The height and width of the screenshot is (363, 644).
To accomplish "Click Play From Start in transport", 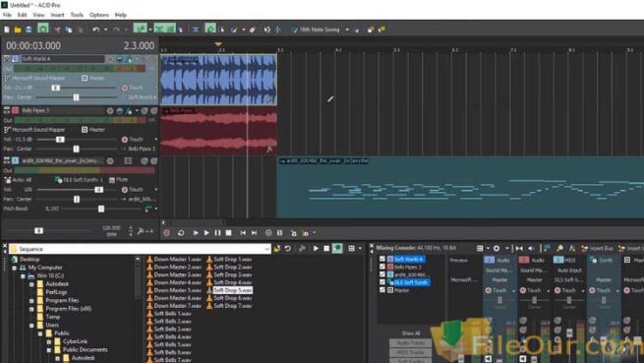I will pyautogui.click(x=196, y=233).
